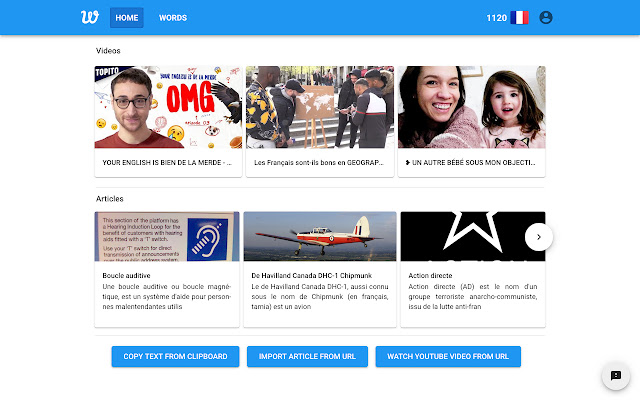Open the mother and child video thumbnail
The width and height of the screenshot is (640, 400).
[x=471, y=107]
